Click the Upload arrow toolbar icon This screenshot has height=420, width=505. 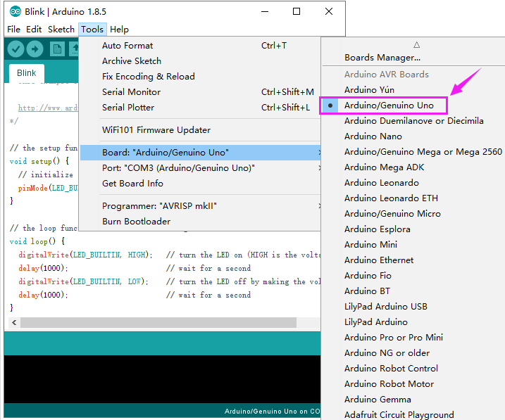tap(35, 49)
